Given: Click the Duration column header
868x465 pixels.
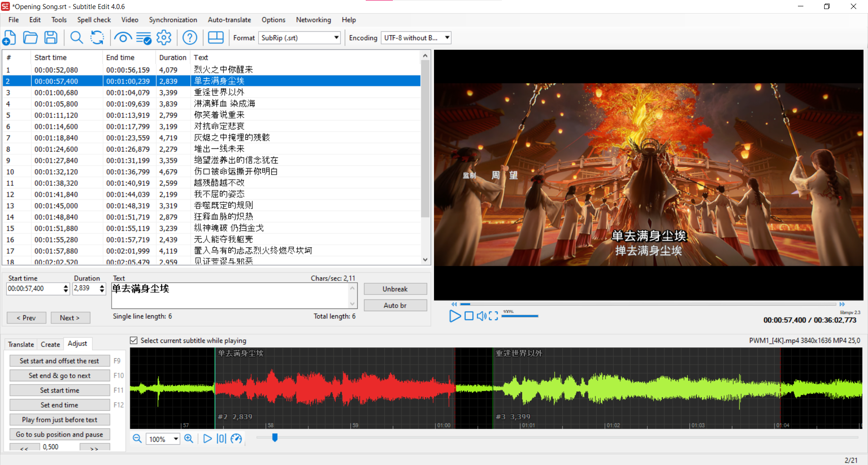Looking at the screenshot, I should click(x=173, y=57).
